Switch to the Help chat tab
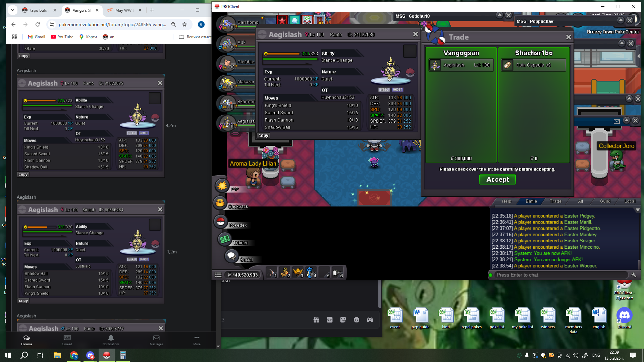This screenshot has height=362, width=644. [x=506, y=201]
